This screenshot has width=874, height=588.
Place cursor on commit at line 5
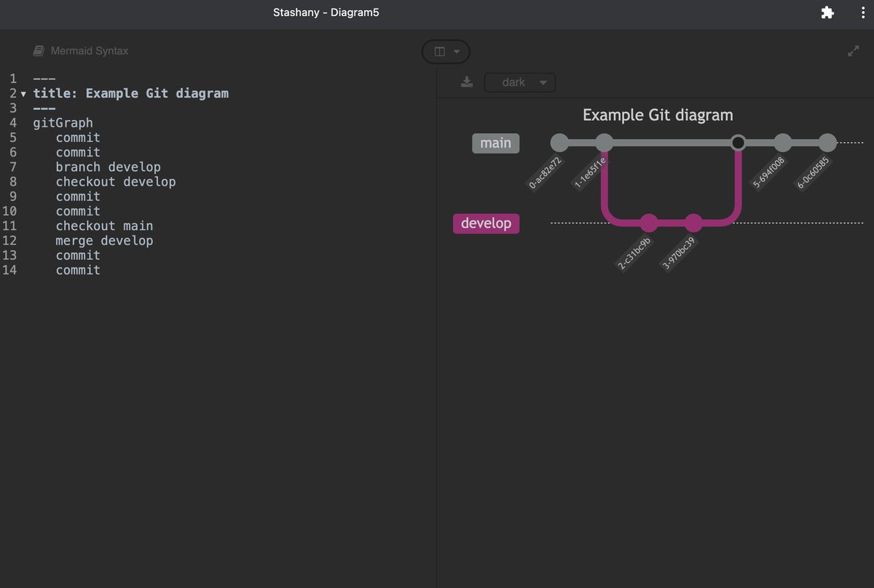pos(78,138)
